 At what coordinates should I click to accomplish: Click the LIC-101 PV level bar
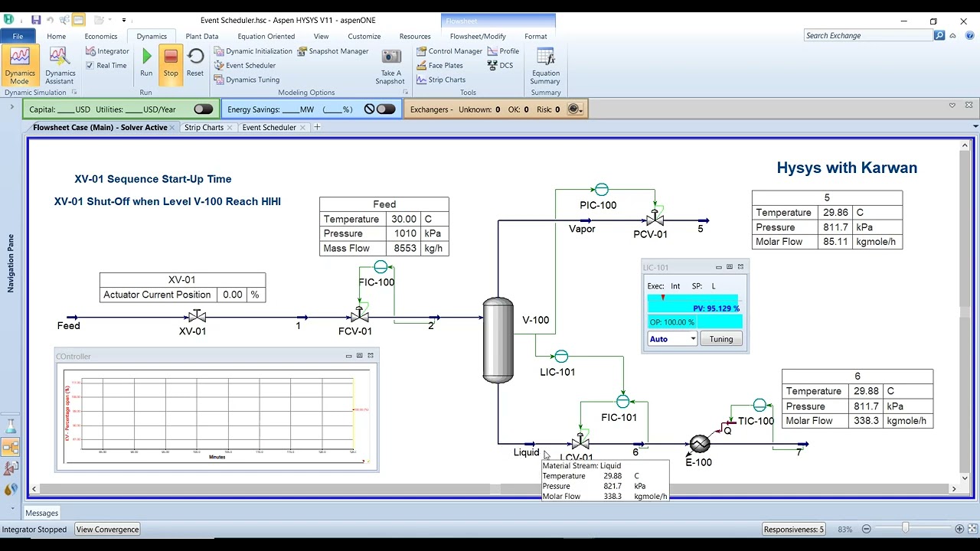[x=694, y=304]
